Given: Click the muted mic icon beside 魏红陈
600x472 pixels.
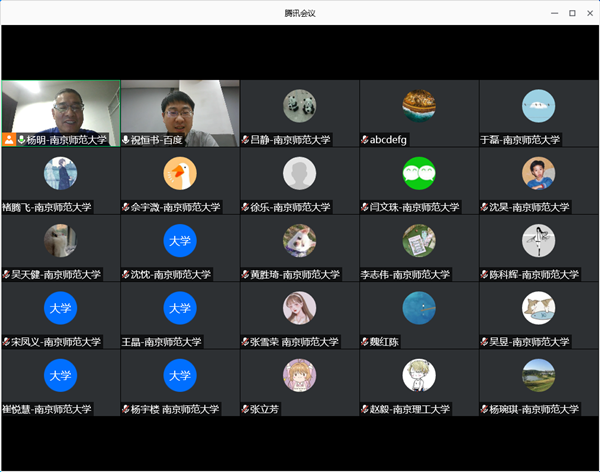Looking at the screenshot, I should 365,342.
